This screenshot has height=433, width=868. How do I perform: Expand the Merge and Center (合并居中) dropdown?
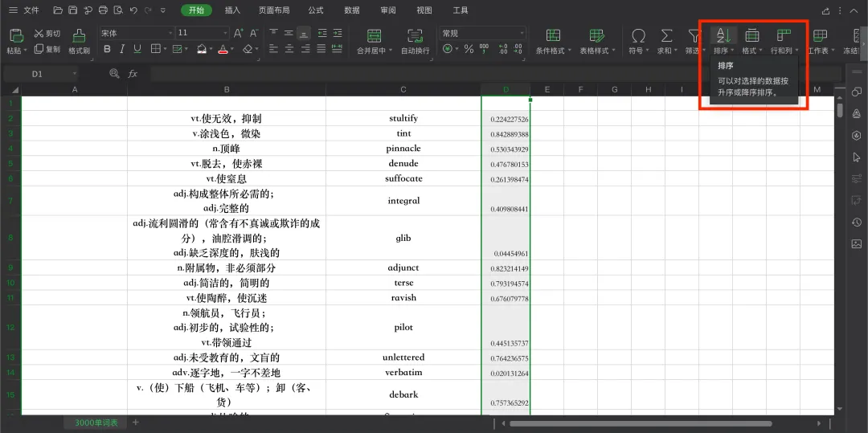click(x=391, y=51)
